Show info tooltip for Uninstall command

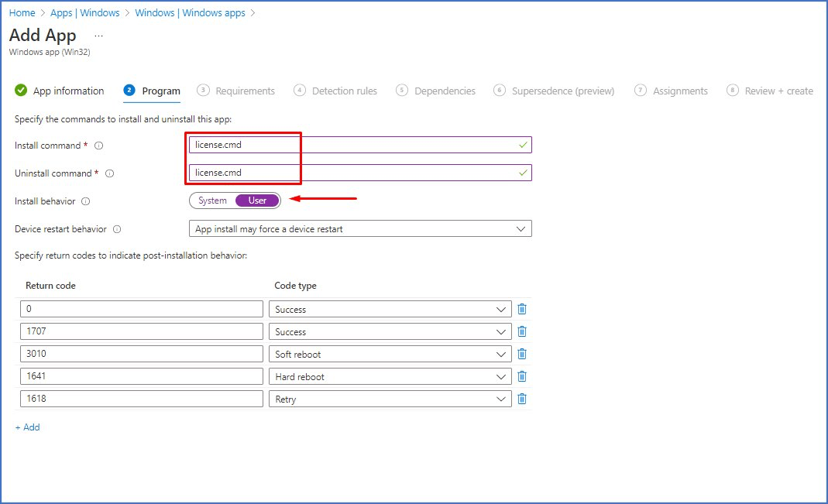(109, 173)
